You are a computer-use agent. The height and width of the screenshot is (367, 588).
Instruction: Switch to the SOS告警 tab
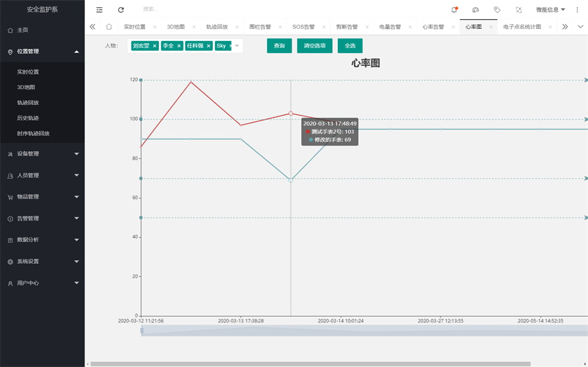pos(303,27)
